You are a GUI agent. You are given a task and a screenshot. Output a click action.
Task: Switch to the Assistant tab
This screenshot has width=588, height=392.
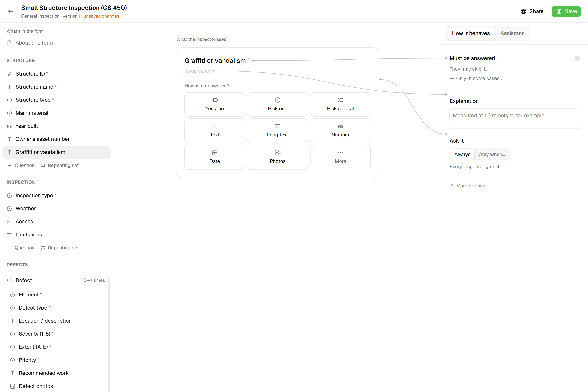tap(512, 33)
